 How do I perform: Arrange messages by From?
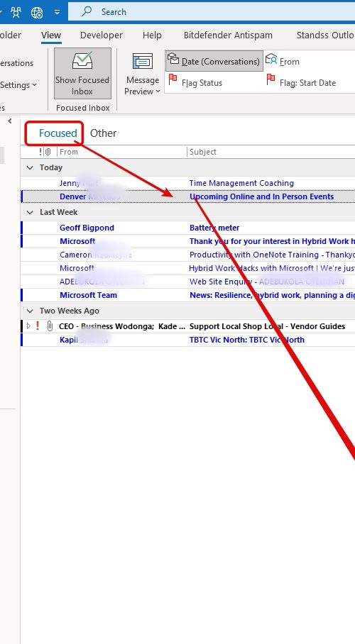pyautogui.click(x=283, y=61)
